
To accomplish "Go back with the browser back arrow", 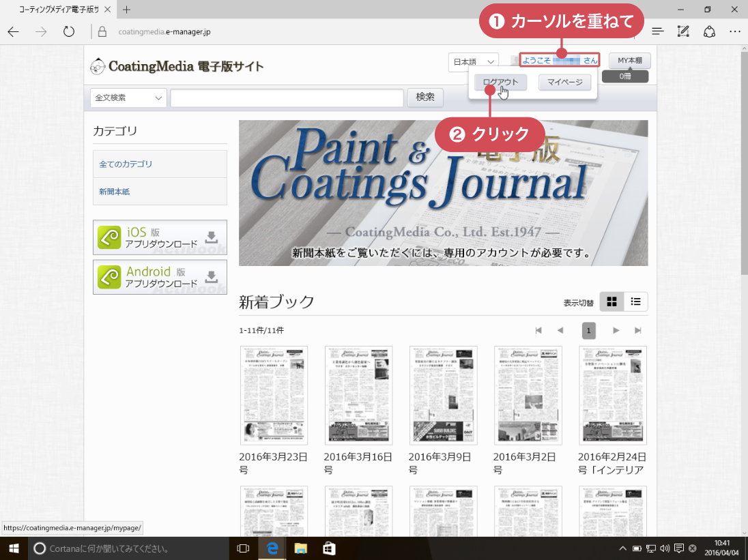I will pyautogui.click(x=14, y=31).
